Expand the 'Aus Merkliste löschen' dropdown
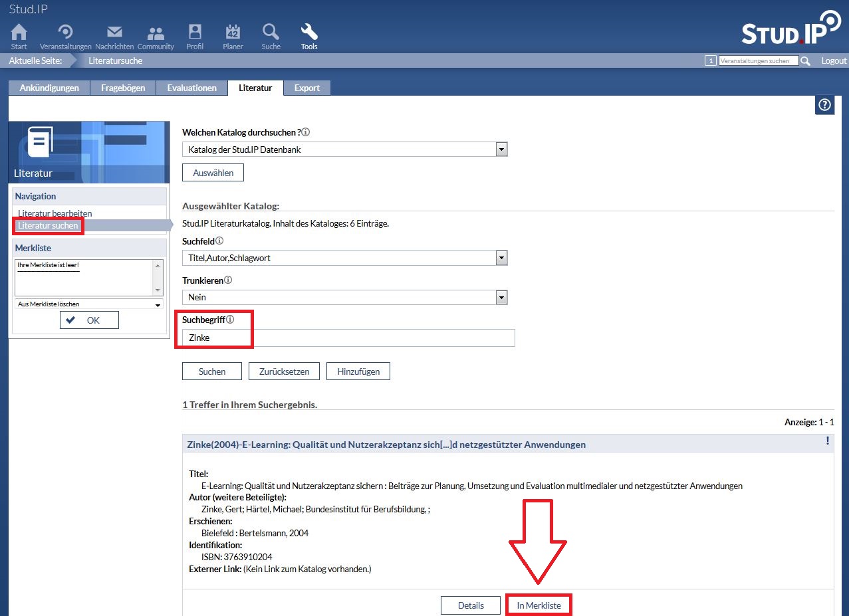 click(158, 304)
